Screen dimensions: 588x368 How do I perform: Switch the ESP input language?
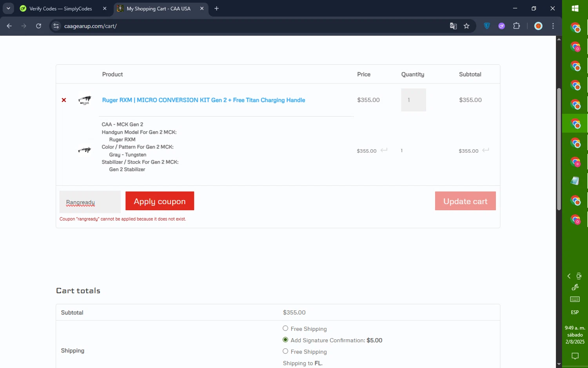[575, 312]
